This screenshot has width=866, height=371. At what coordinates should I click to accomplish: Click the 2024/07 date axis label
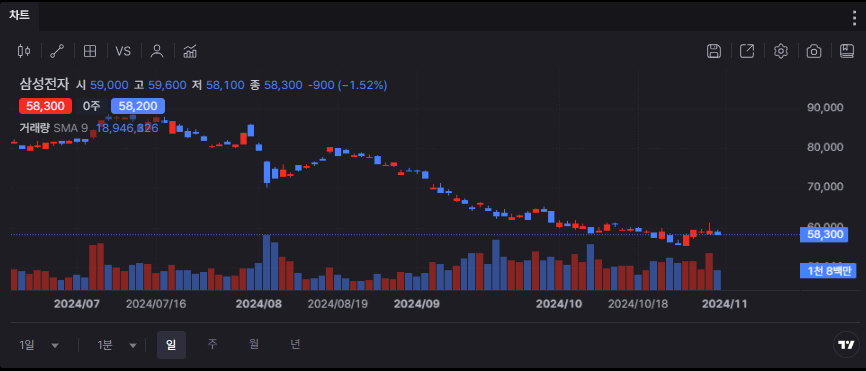pos(77,304)
